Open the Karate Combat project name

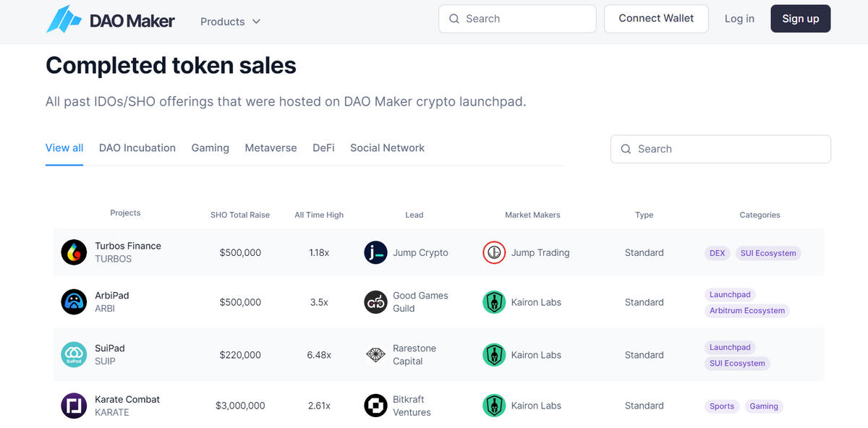(x=127, y=399)
